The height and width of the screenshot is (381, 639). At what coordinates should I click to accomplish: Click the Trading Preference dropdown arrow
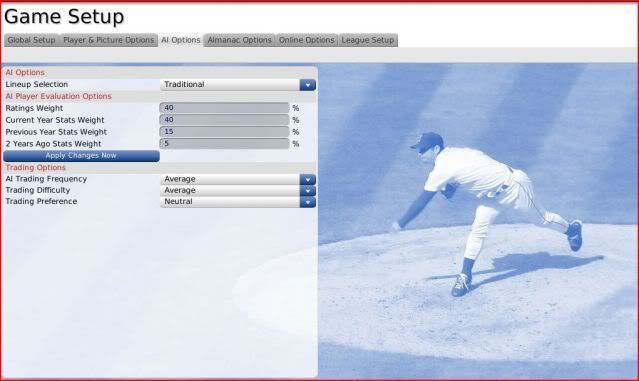click(308, 202)
